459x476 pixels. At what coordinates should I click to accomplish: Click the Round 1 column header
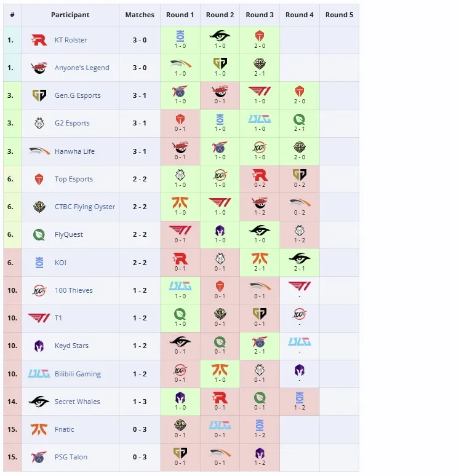[180, 15]
